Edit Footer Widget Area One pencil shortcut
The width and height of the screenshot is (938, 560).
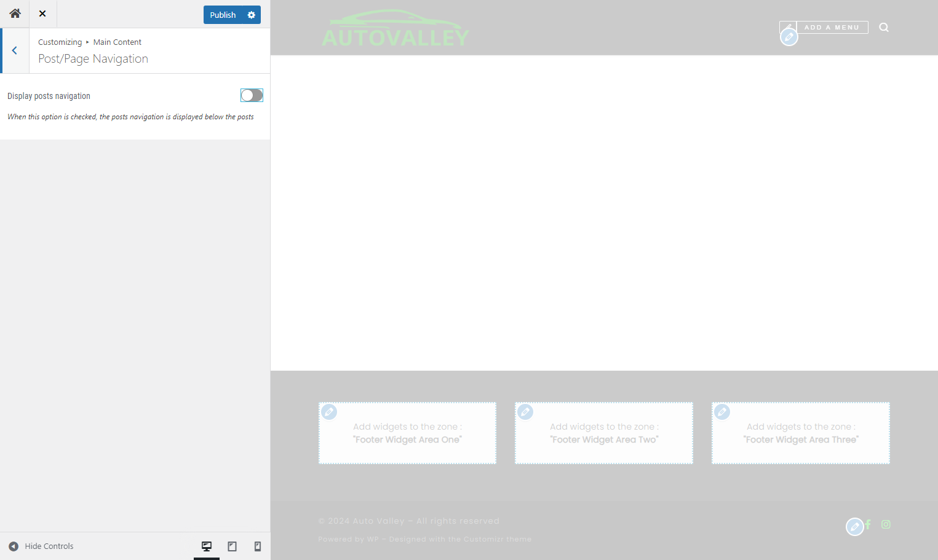tap(329, 412)
